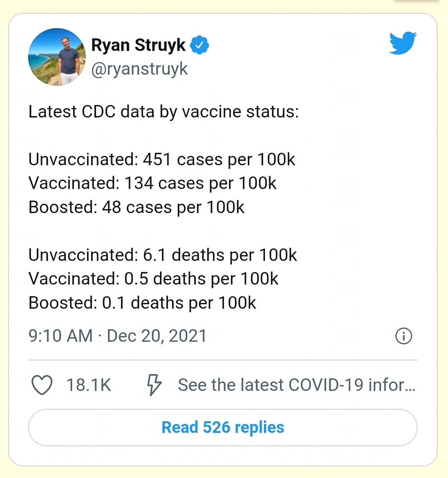This screenshot has height=478, width=448.
Task: Open the @ryanstruyk handle link
Action: point(139,69)
